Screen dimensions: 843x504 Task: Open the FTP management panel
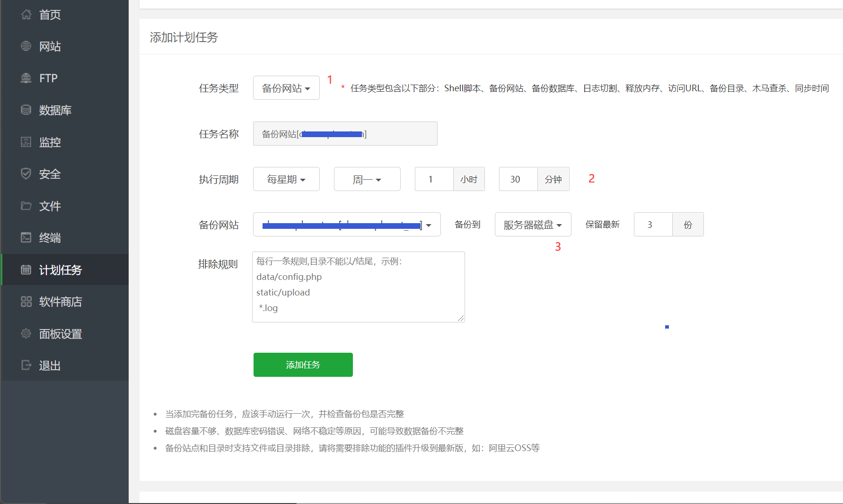48,78
